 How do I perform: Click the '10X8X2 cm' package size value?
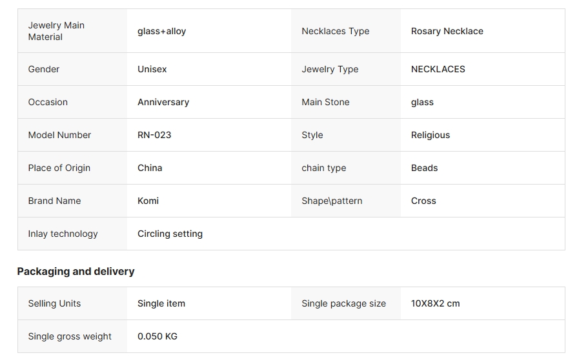(x=435, y=303)
